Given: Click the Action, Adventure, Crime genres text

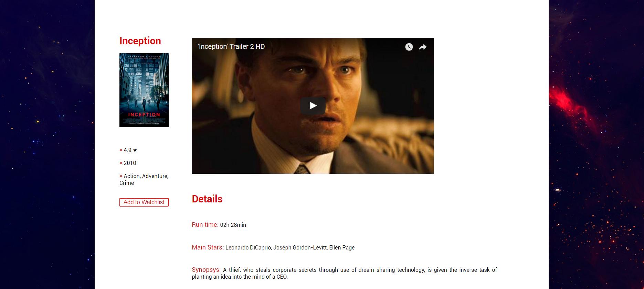Looking at the screenshot, I should point(144,179).
